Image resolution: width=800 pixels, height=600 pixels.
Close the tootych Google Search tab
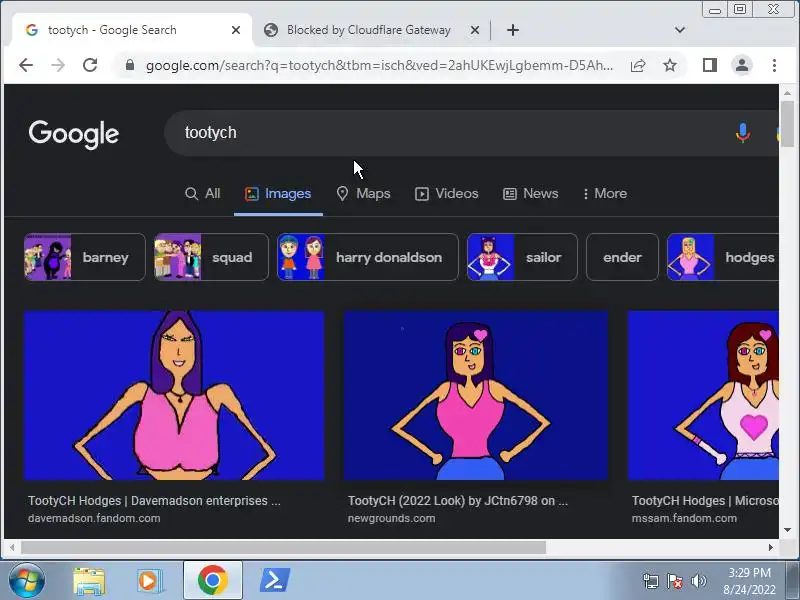pos(236,30)
